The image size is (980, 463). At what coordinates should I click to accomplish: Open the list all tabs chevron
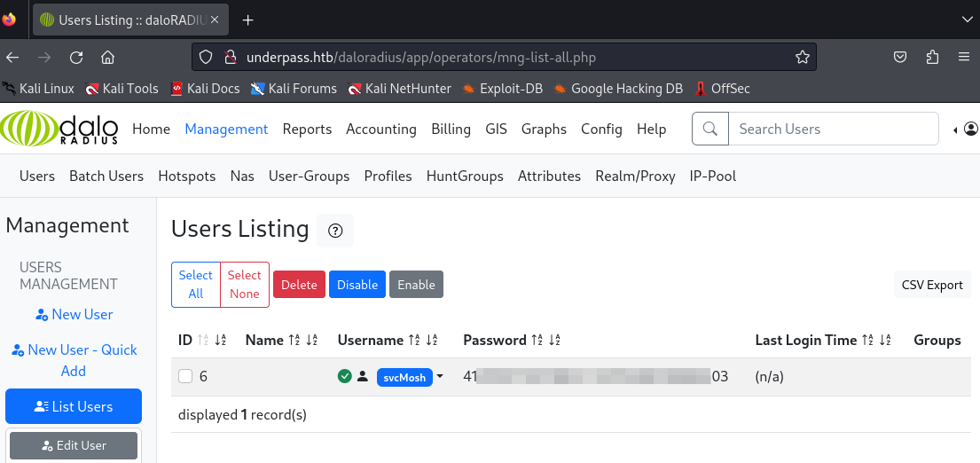[967, 20]
